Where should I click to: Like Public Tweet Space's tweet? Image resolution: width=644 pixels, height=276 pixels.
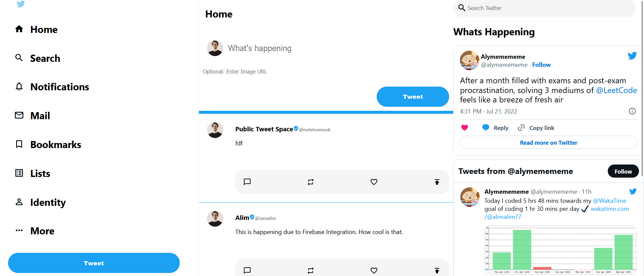(x=374, y=182)
